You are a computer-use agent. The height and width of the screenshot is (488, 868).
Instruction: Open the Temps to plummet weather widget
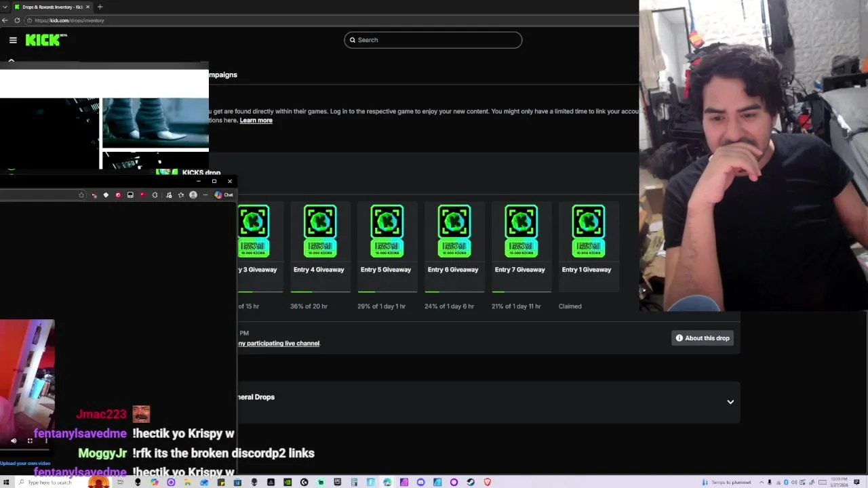[726, 482]
